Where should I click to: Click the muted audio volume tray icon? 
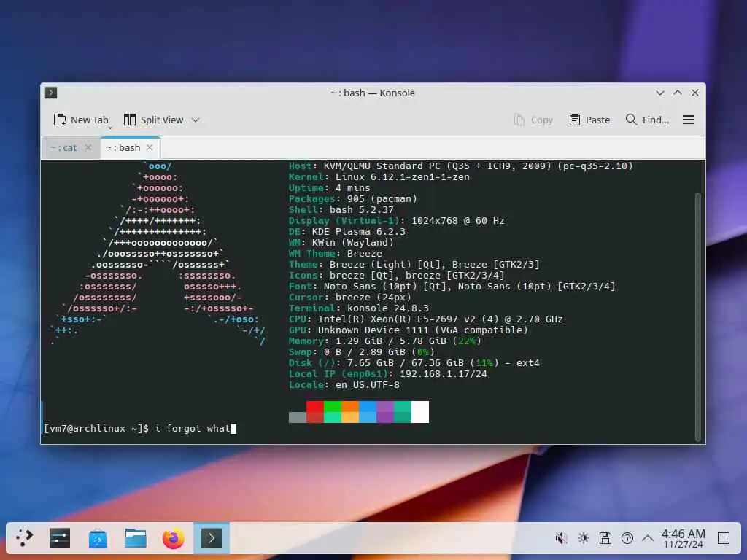tap(561, 539)
